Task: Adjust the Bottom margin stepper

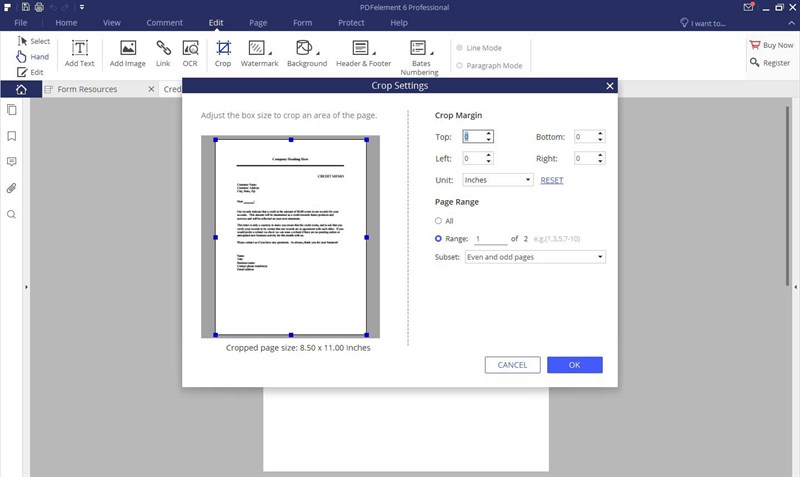Action: 600,137
